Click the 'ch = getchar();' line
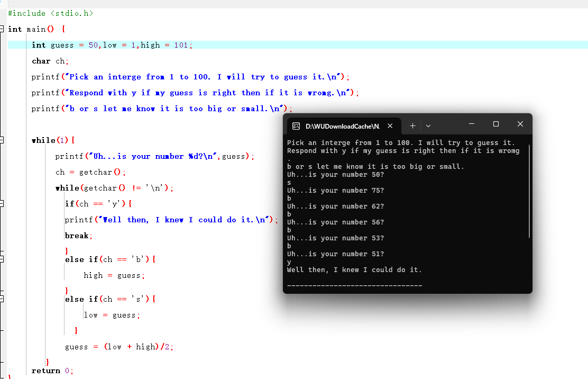Viewport: 588px width, 379px height. pyautogui.click(x=90, y=172)
